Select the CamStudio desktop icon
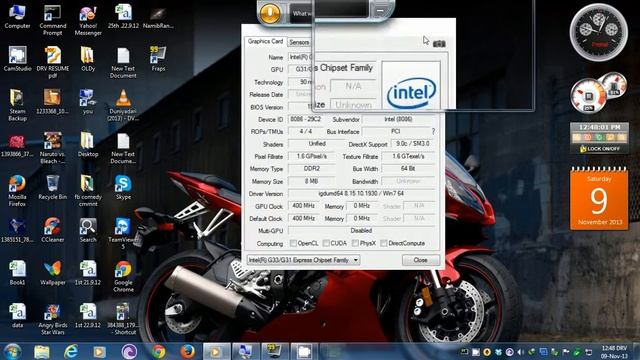The height and width of the screenshot is (360, 640). 17,59
